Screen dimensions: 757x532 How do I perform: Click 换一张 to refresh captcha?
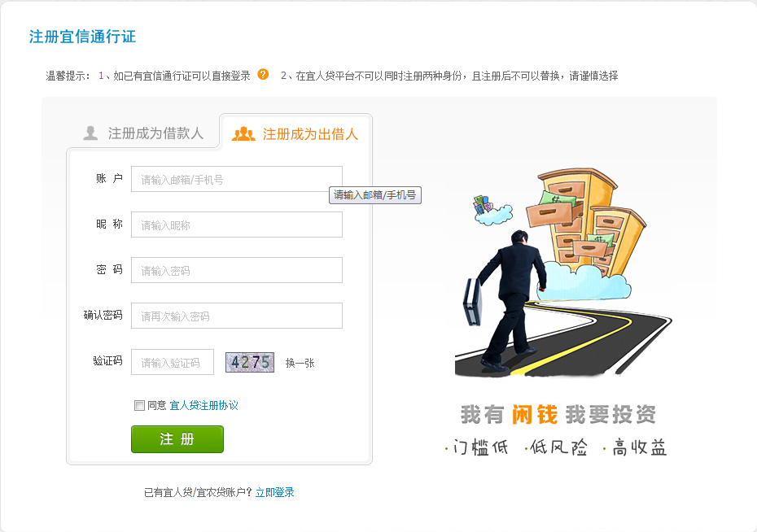300,363
